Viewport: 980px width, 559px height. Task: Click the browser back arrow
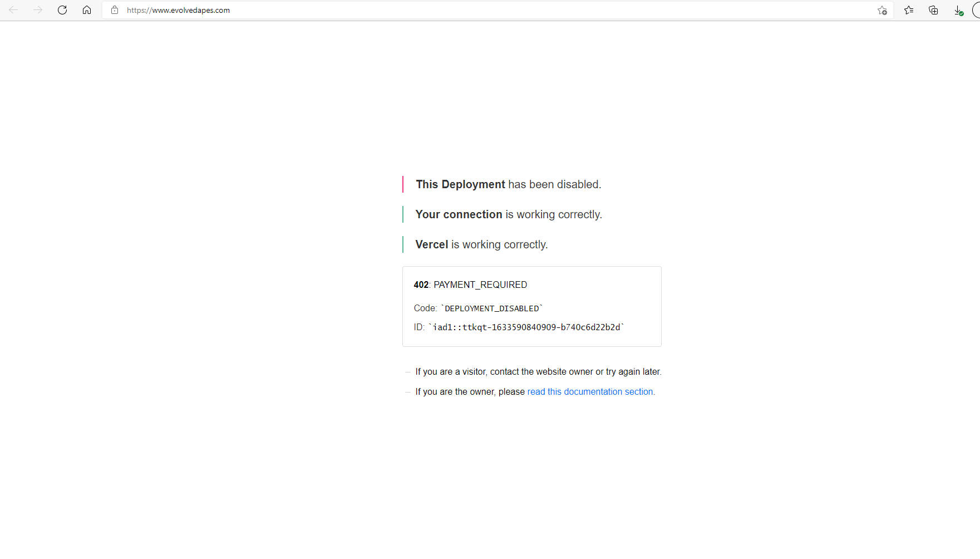(x=13, y=10)
